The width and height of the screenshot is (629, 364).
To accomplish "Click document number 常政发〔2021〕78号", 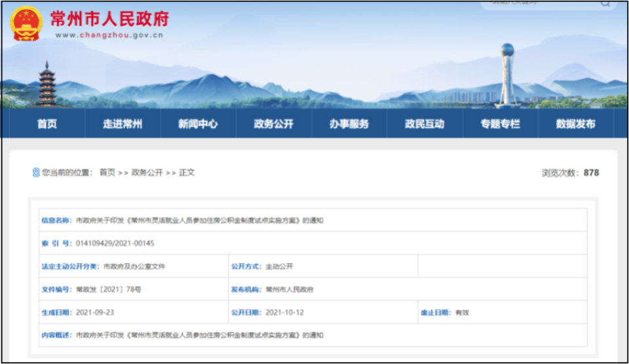I will pyautogui.click(x=109, y=289).
